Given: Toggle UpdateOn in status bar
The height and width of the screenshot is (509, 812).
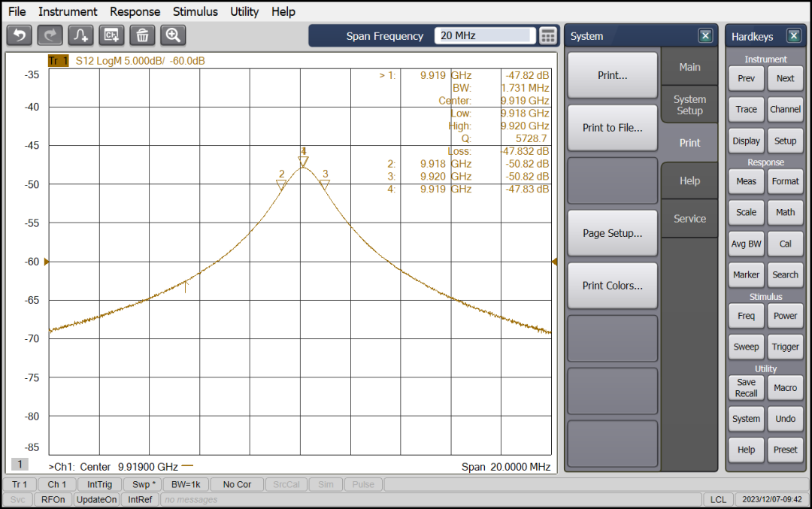Looking at the screenshot, I should [x=97, y=500].
